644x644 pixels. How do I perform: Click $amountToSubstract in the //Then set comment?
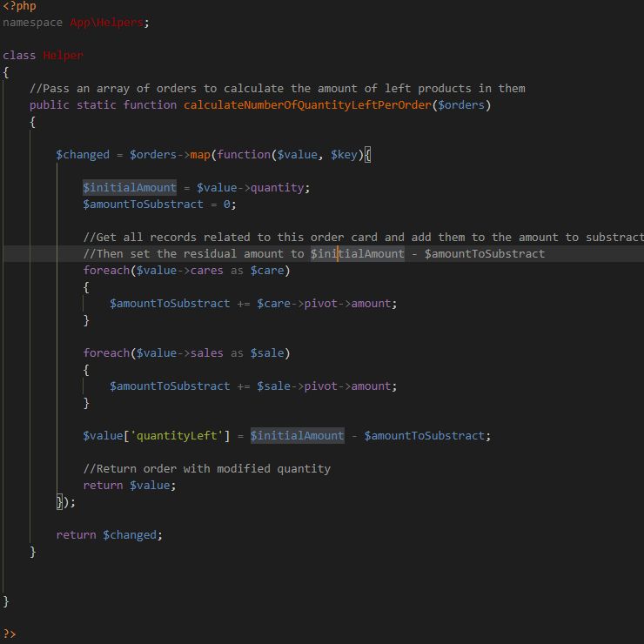485,254
